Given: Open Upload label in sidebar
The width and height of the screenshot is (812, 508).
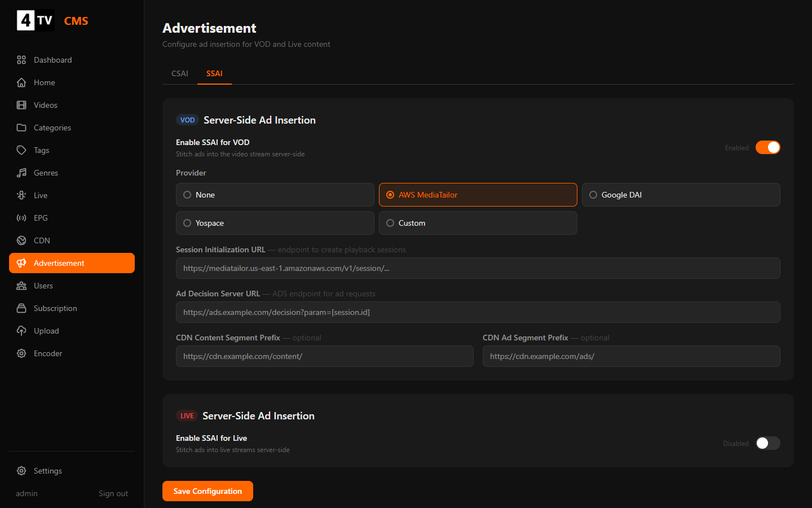Looking at the screenshot, I should pyautogui.click(x=46, y=331).
